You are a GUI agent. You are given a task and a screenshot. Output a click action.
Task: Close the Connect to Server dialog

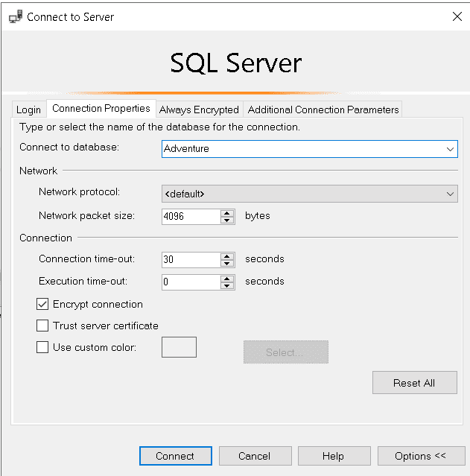457,16
